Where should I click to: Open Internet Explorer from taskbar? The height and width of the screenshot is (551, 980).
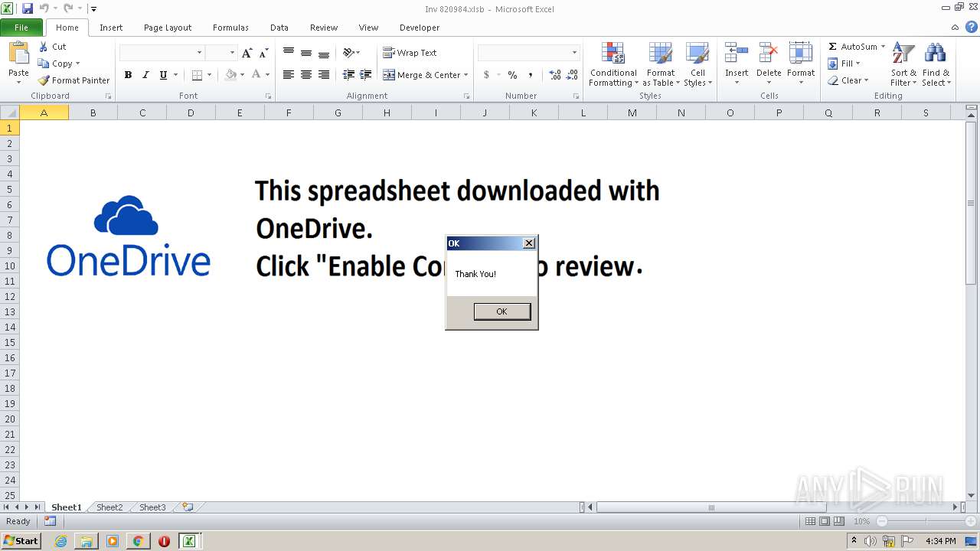pos(60,541)
